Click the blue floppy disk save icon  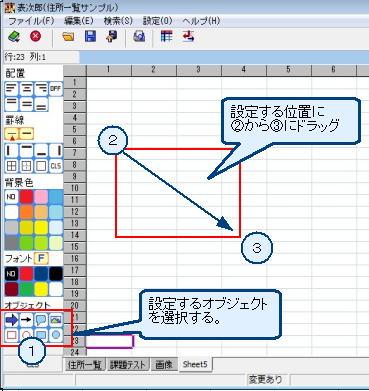pyautogui.click(x=90, y=37)
